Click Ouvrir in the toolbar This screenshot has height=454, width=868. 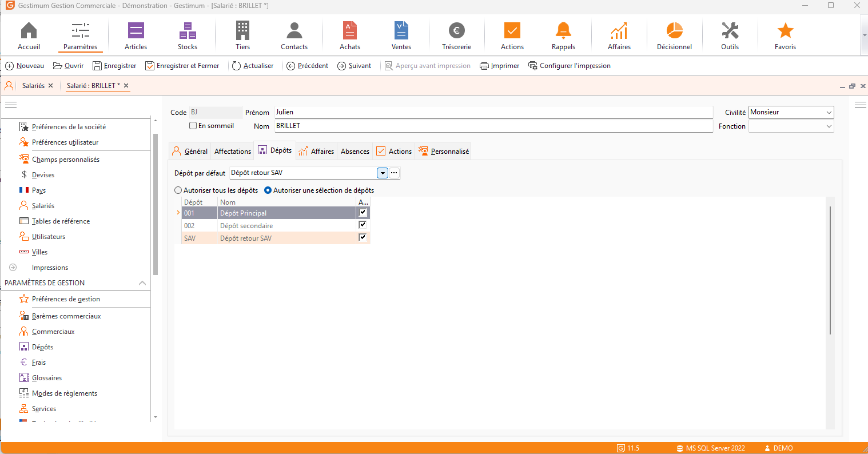click(69, 66)
